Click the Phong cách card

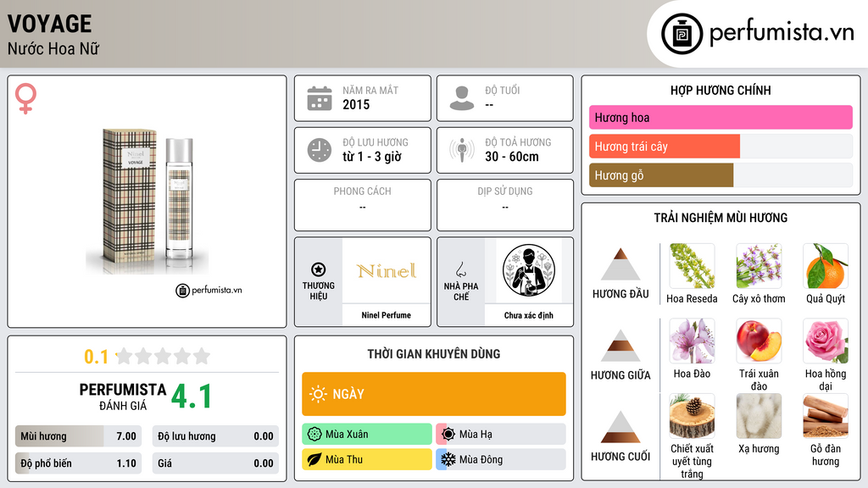[x=363, y=205]
